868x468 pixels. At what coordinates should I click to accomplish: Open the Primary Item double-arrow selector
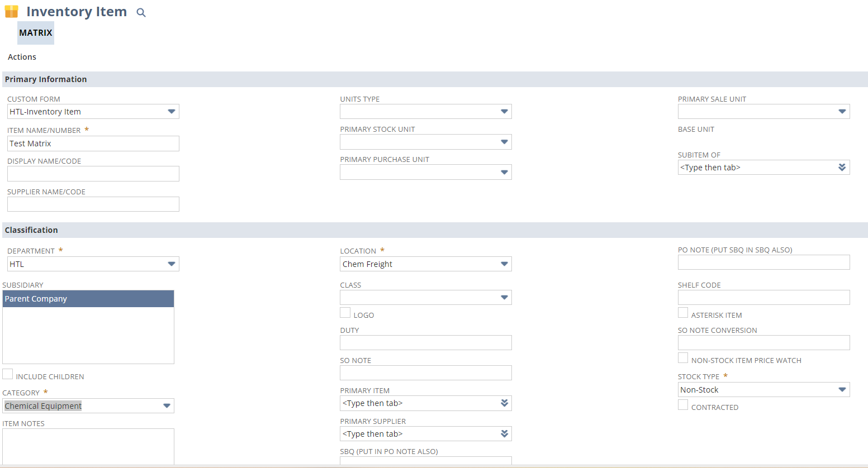coord(504,403)
